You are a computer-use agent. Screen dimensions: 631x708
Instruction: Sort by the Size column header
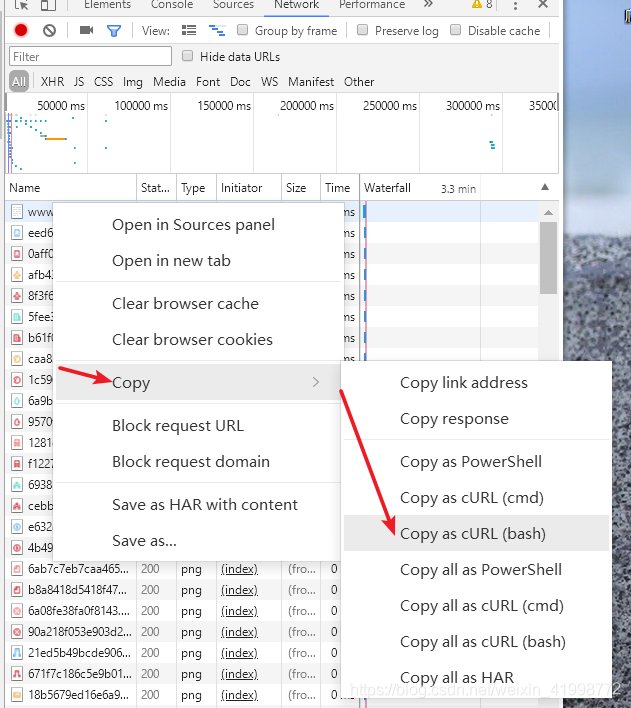point(301,187)
